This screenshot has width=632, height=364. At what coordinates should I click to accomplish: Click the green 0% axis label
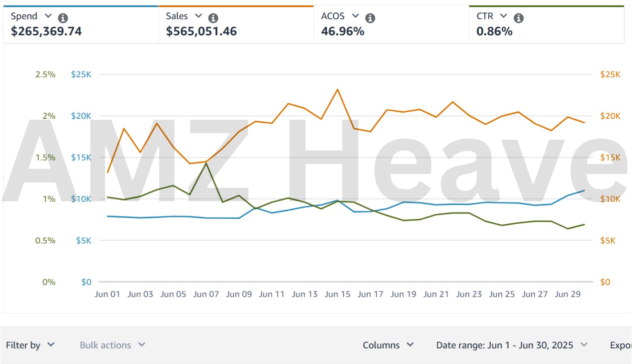[49, 282]
